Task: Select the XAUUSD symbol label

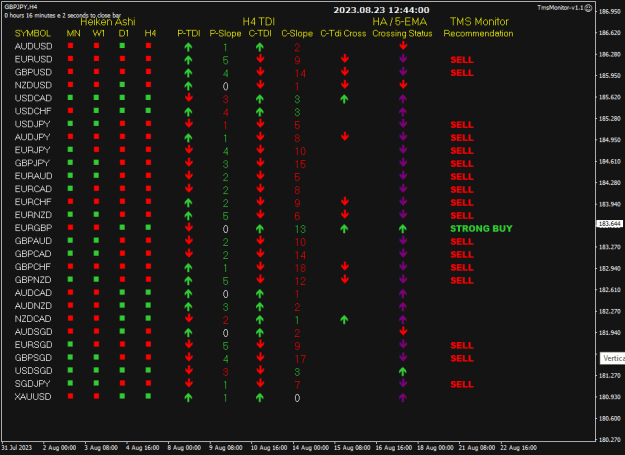Action: pos(33,397)
